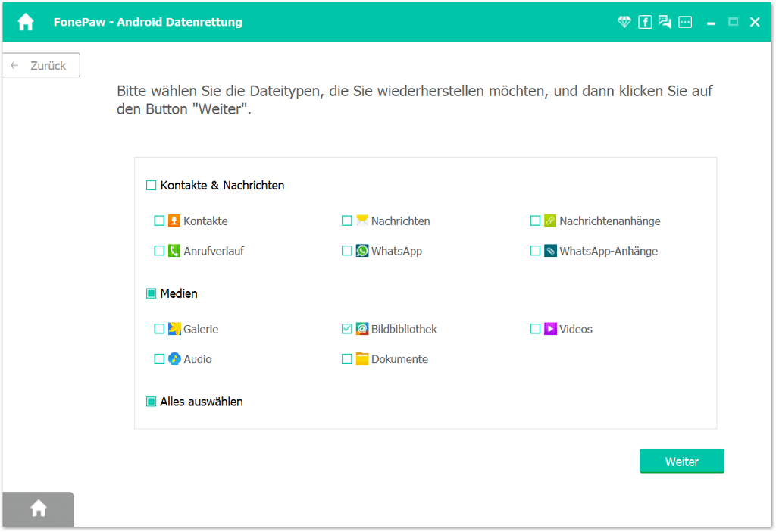Click the Galerie gallery icon

point(174,329)
